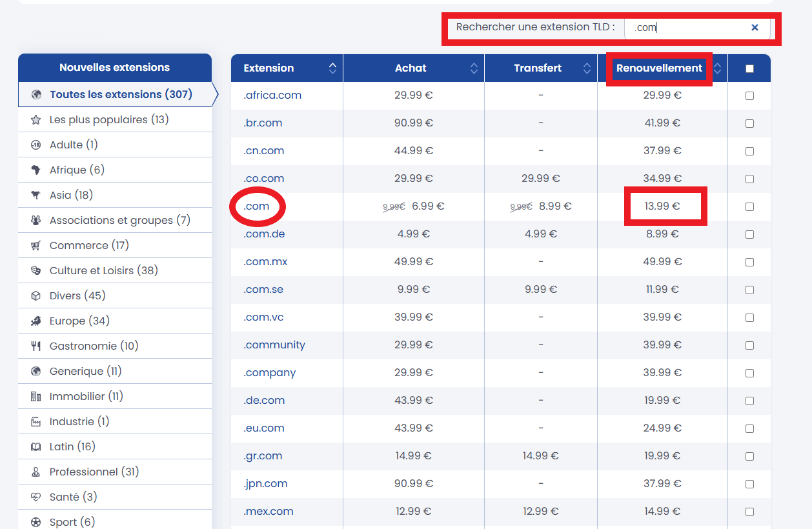This screenshot has height=529, width=812.
Task: Click the shopping cart icon beside Commerce
Action: (36, 246)
